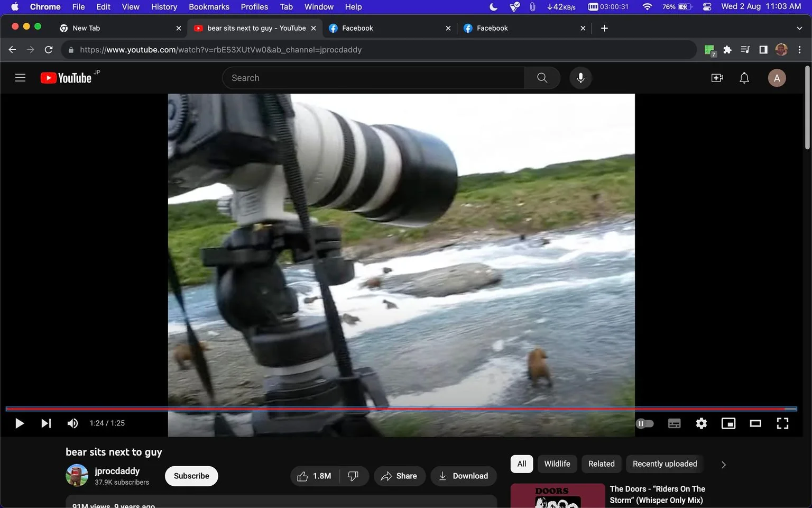Image resolution: width=812 pixels, height=508 pixels.
Task: Switch to miniplayer
Action: point(728,423)
